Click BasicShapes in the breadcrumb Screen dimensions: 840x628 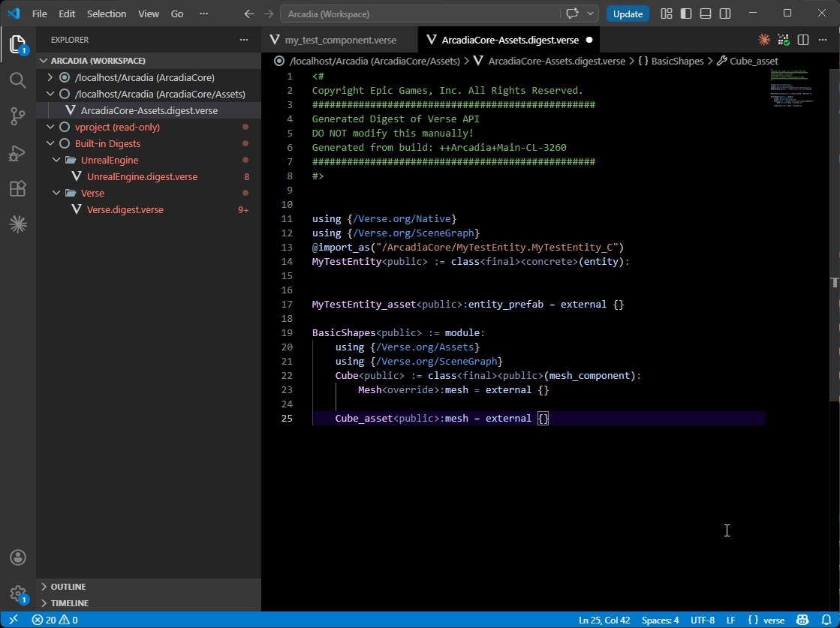coord(677,61)
